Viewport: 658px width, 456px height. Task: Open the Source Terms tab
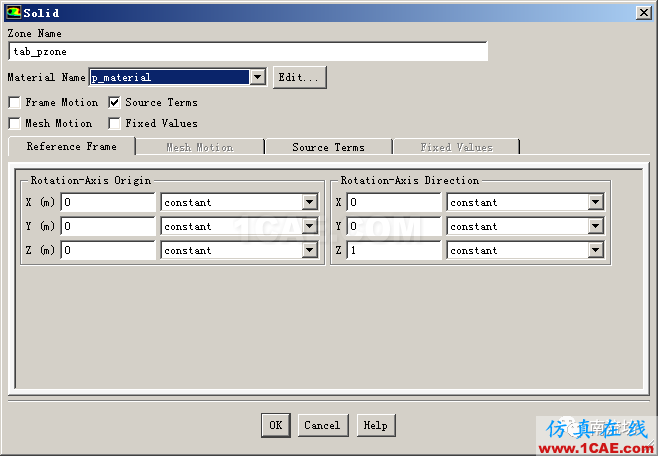click(x=329, y=147)
